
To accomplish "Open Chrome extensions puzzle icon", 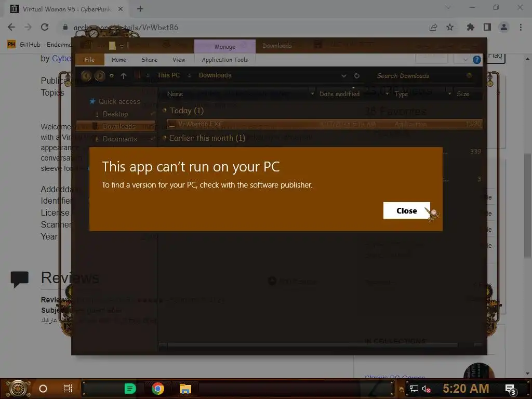I will click(x=471, y=27).
